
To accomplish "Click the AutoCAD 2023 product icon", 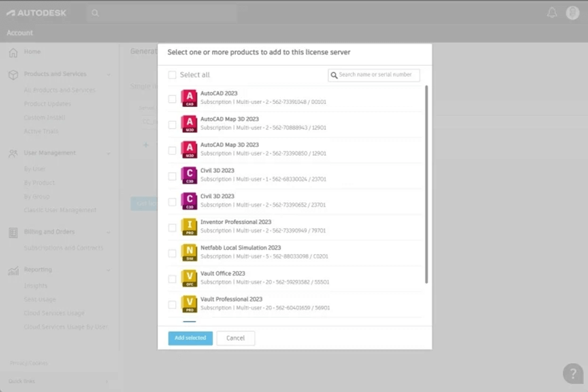I will (x=189, y=98).
